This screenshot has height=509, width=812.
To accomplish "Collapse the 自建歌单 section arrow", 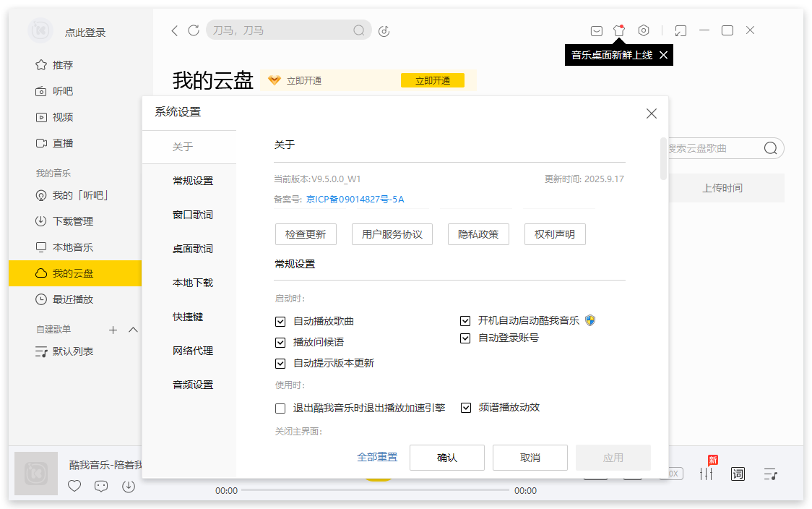I will (x=132, y=330).
